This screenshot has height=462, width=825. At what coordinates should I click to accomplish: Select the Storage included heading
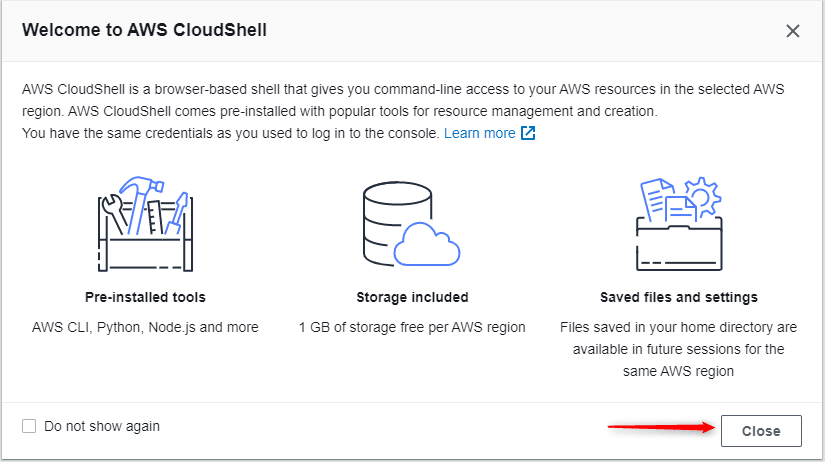(x=412, y=297)
